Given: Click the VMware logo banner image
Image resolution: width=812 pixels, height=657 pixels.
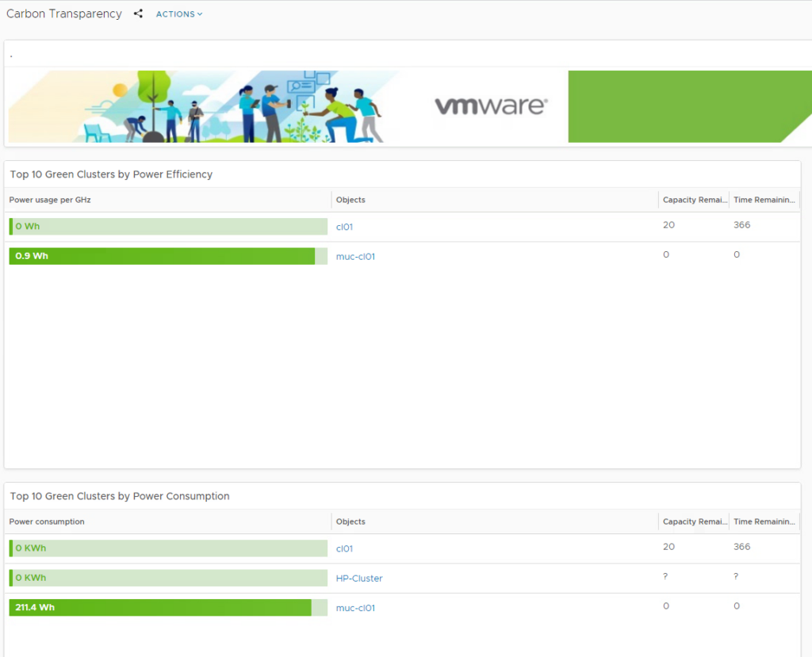Looking at the screenshot, I should (x=491, y=106).
